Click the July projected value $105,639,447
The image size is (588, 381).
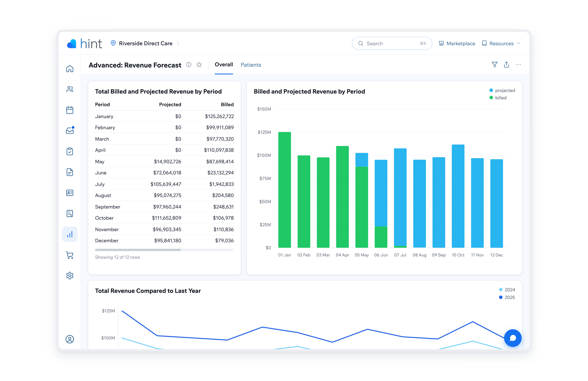(166, 184)
